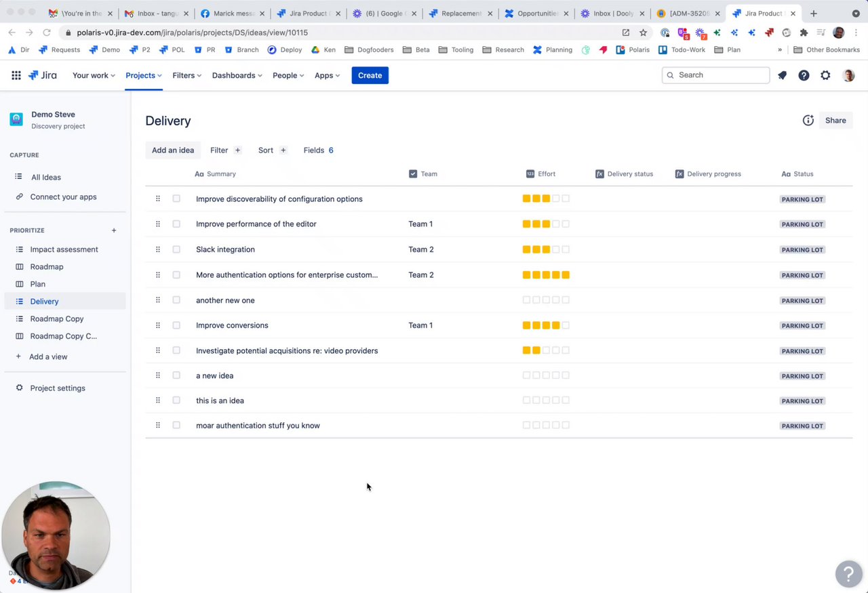Open the Roadmap view
The width and height of the screenshot is (868, 593).
[x=47, y=267]
